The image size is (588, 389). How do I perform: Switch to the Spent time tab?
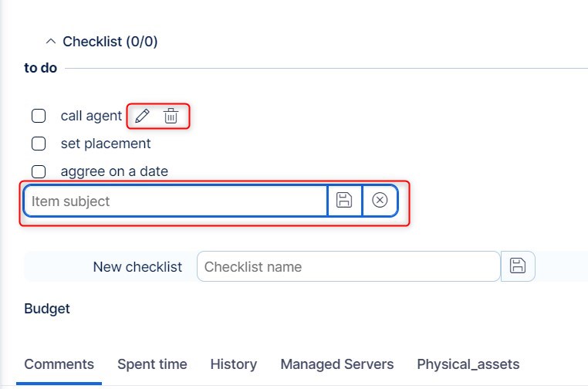[x=152, y=364]
